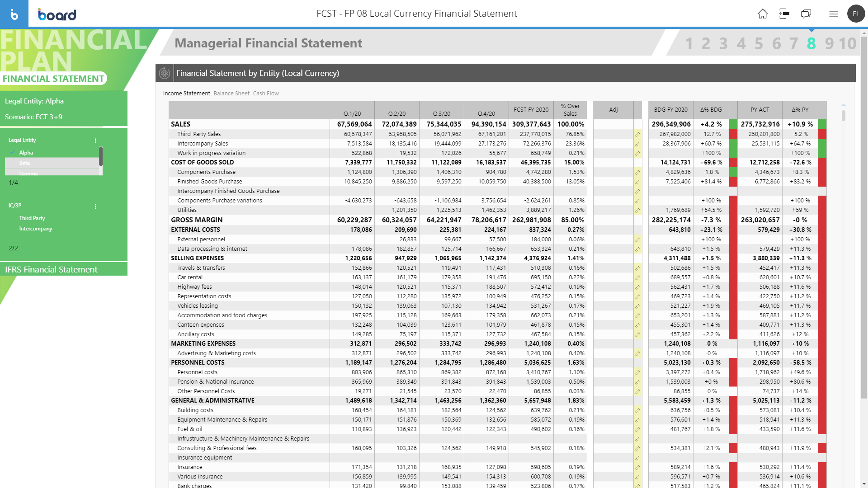Open the IFRS Financial Statement section
The width and height of the screenshot is (868, 488).
(x=51, y=269)
